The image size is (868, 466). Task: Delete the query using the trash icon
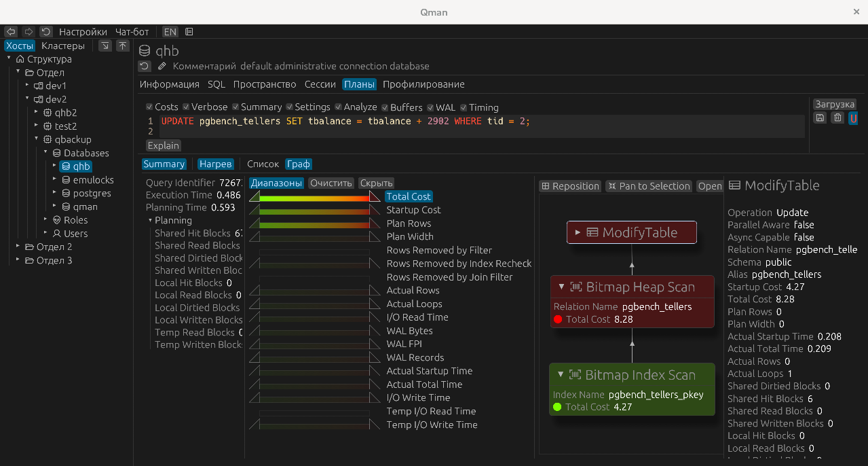[837, 118]
